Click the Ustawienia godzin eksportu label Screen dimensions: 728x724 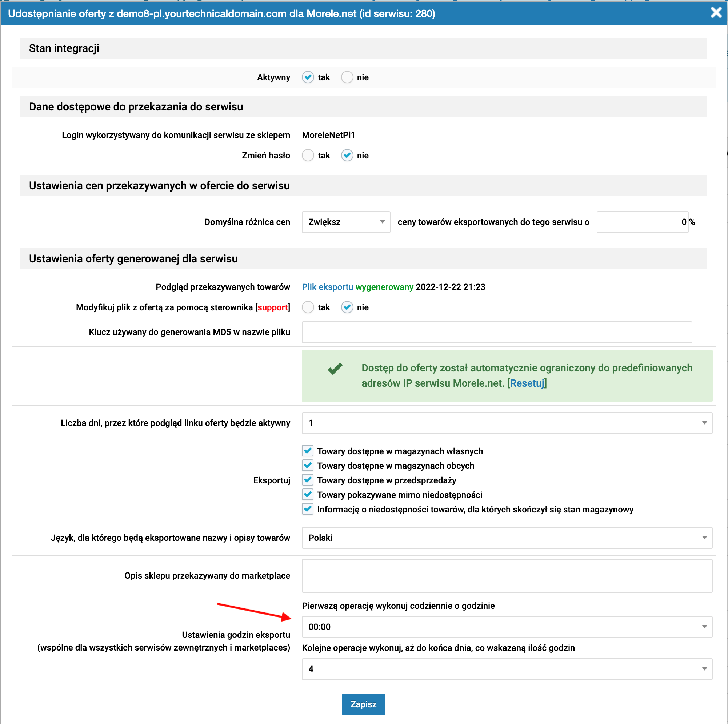coord(236,635)
